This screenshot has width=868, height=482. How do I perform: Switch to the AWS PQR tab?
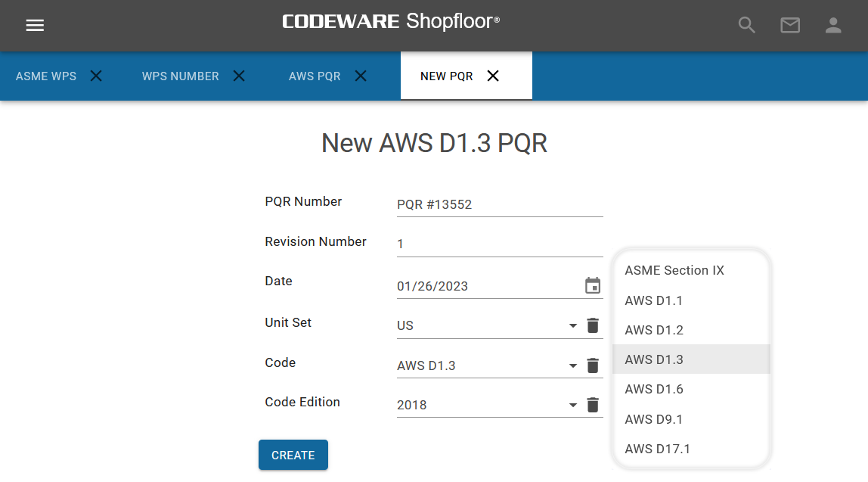315,76
